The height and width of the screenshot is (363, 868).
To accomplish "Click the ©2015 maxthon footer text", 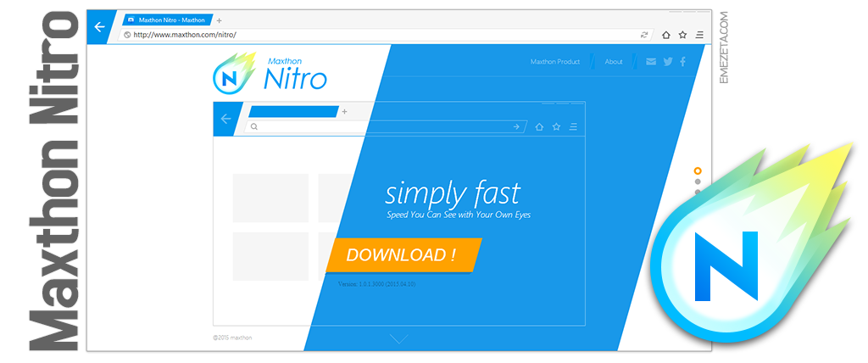I will [x=232, y=337].
